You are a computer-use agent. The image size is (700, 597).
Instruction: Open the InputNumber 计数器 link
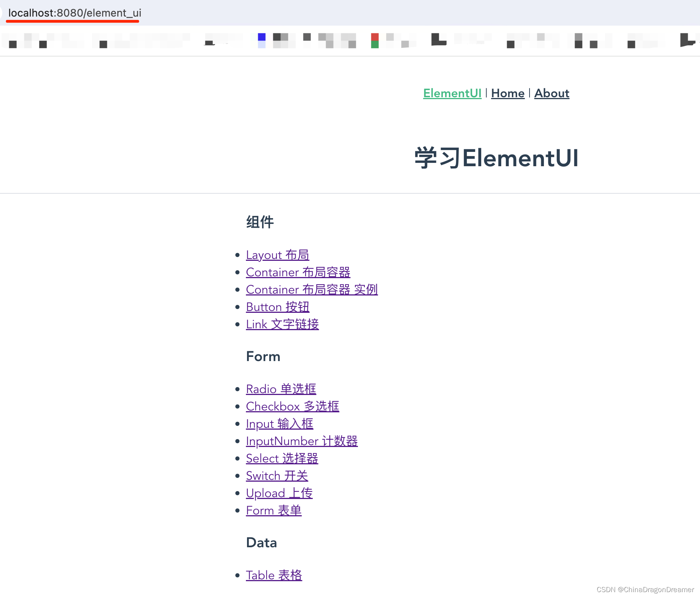point(302,441)
